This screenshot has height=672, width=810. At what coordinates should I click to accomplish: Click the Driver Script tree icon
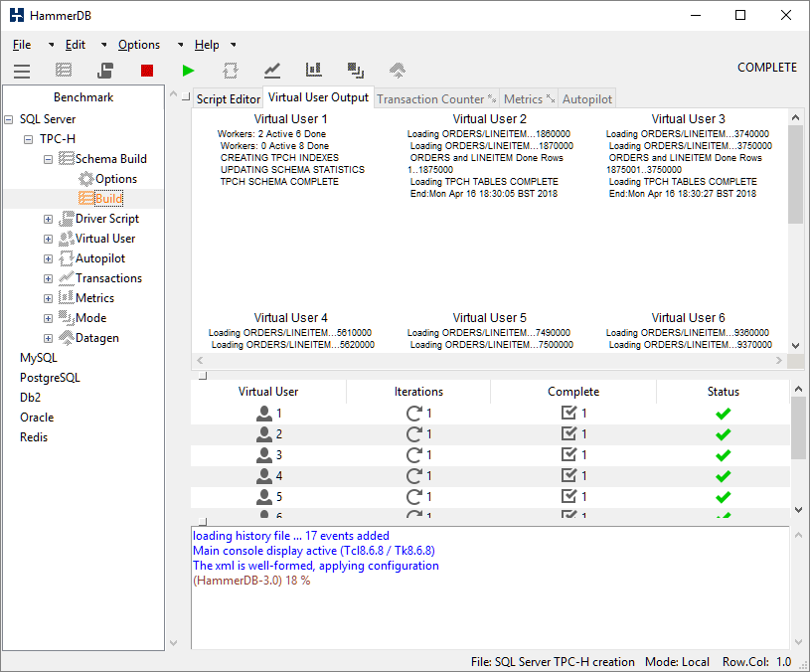67,219
